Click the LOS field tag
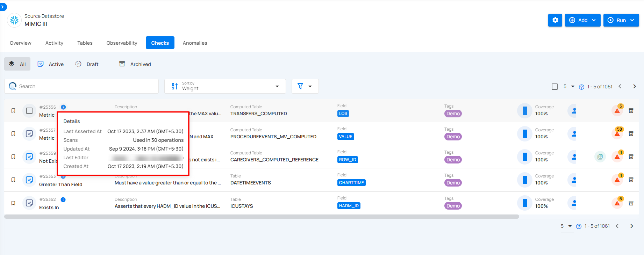 (343, 114)
